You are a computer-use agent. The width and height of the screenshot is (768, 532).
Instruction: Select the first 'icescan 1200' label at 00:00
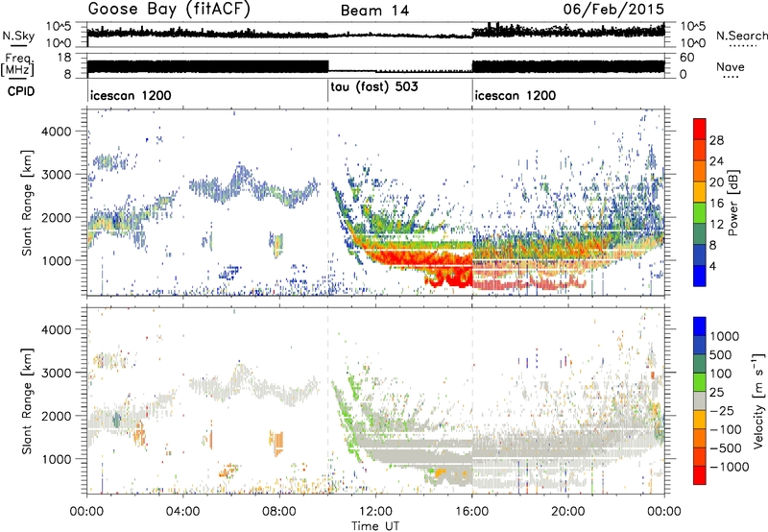[x=131, y=95]
